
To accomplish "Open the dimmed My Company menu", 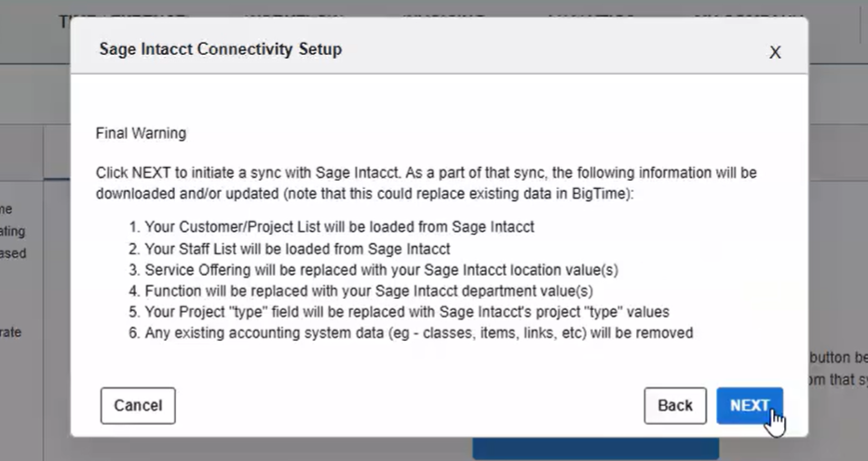I will pyautogui.click(x=751, y=17).
